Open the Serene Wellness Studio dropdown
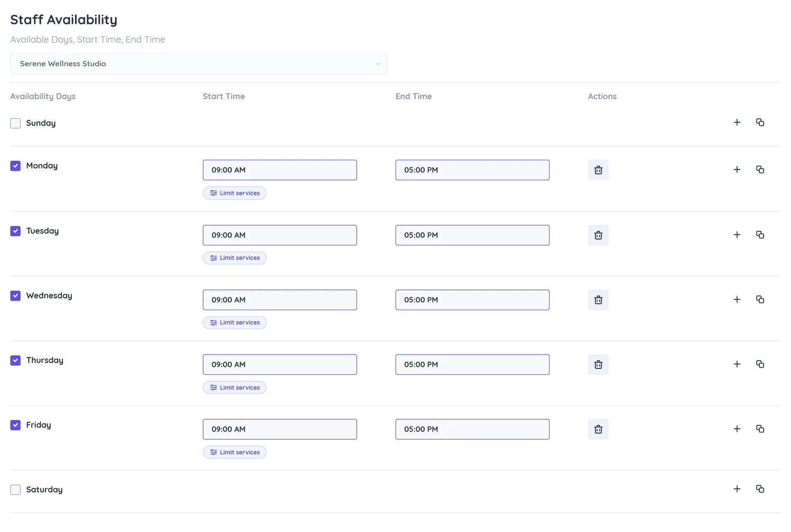This screenshot has width=791, height=532. click(199, 64)
